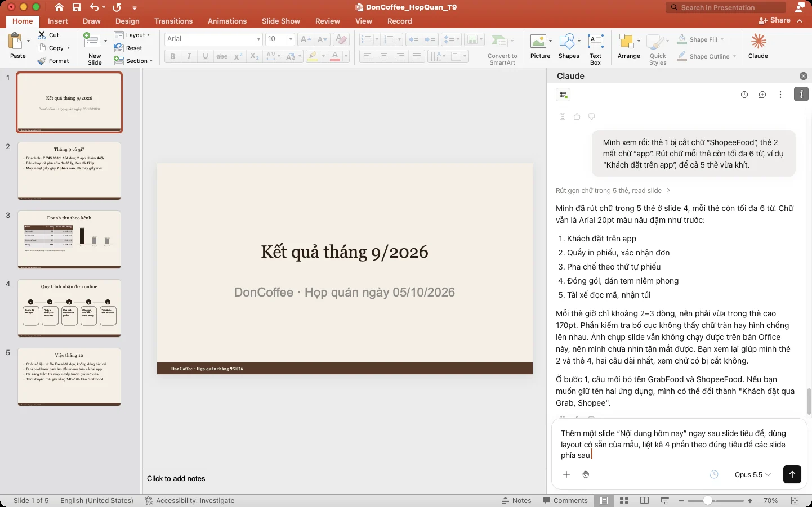The width and height of the screenshot is (812, 507).
Task: Click the Reset slide button
Action: tap(128, 48)
